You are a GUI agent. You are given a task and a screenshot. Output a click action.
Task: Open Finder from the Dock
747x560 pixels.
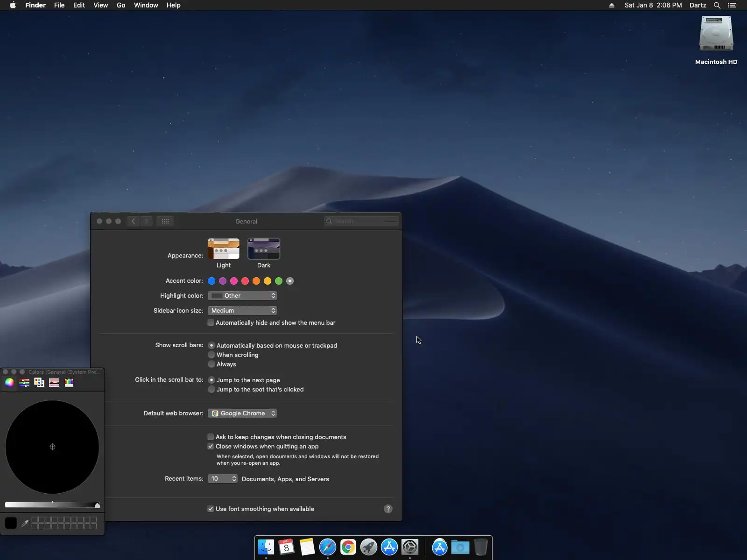coord(266,547)
